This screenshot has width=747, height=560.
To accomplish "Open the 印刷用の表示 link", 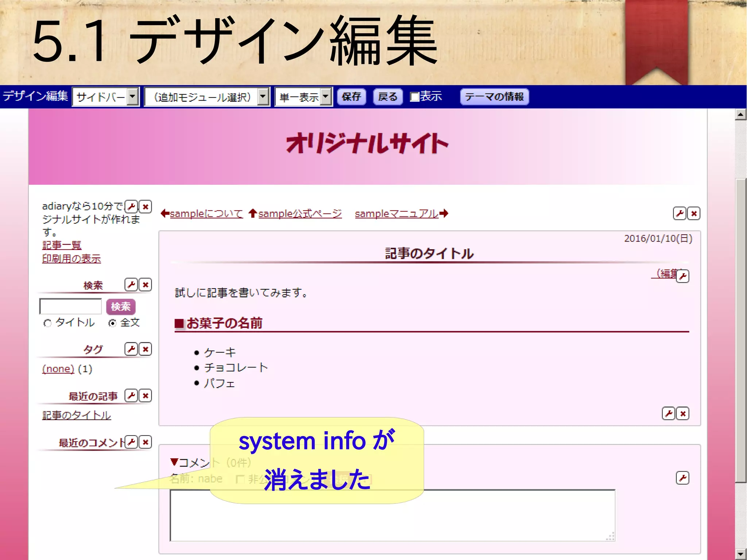I will tap(71, 259).
